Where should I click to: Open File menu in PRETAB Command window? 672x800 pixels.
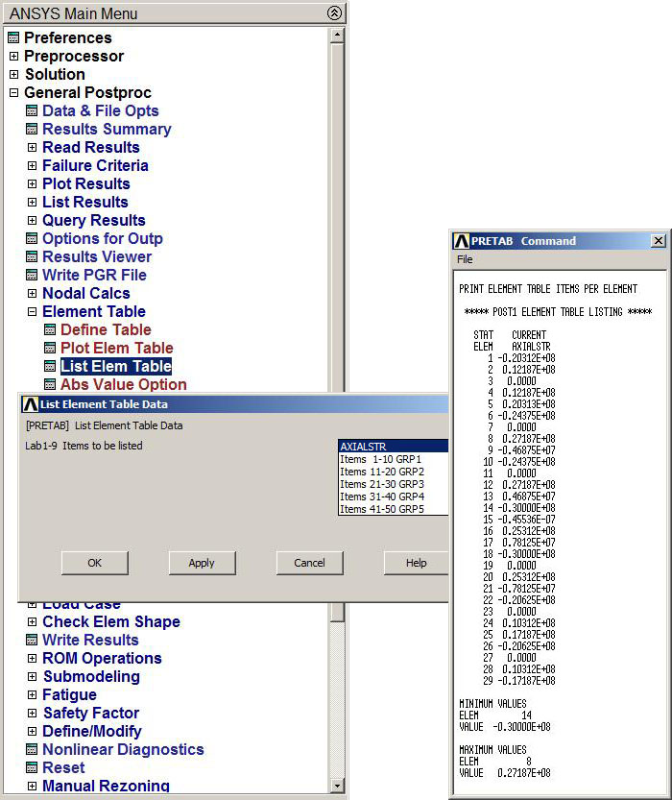tap(465, 259)
